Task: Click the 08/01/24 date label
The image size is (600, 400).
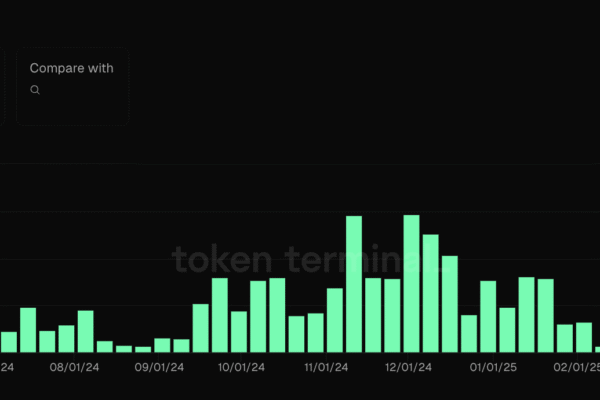Action: point(75,368)
